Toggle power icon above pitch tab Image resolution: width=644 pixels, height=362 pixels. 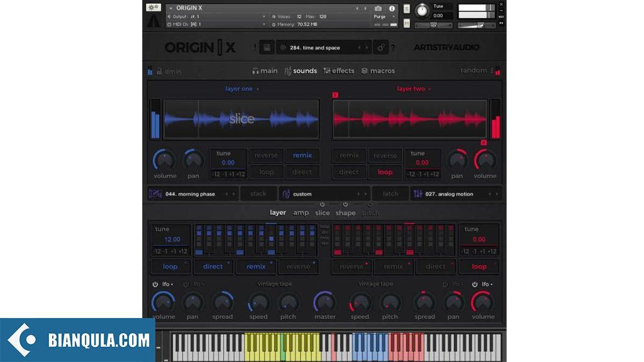(x=370, y=204)
